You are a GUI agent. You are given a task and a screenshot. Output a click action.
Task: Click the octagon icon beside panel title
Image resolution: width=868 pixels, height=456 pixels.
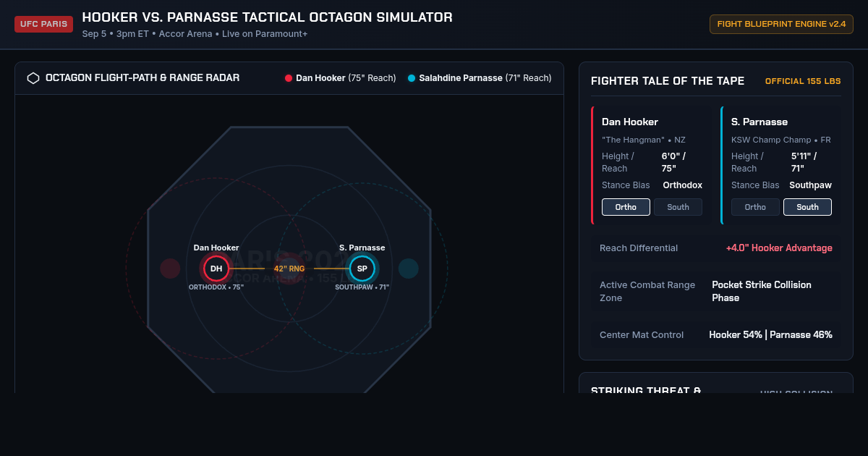click(33, 78)
